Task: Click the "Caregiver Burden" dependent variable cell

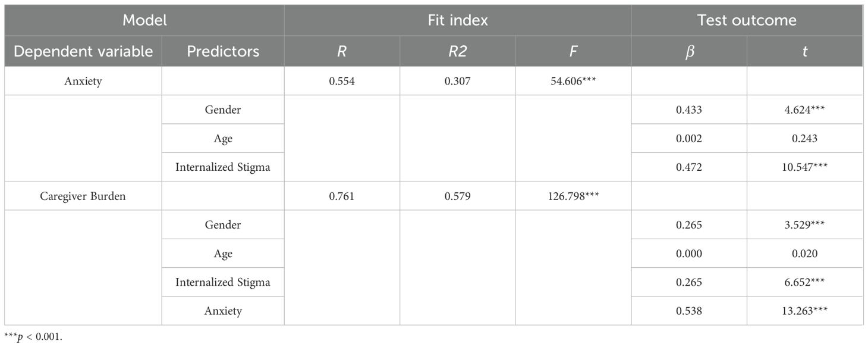Action: [83, 196]
